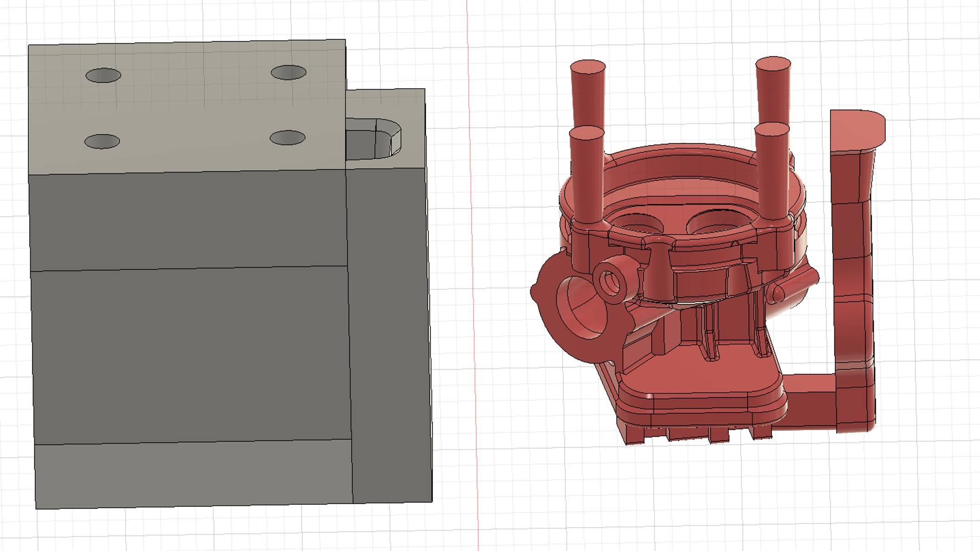Select the top-left hole on gray block
The height and width of the screenshot is (551, 980).
tap(103, 75)
